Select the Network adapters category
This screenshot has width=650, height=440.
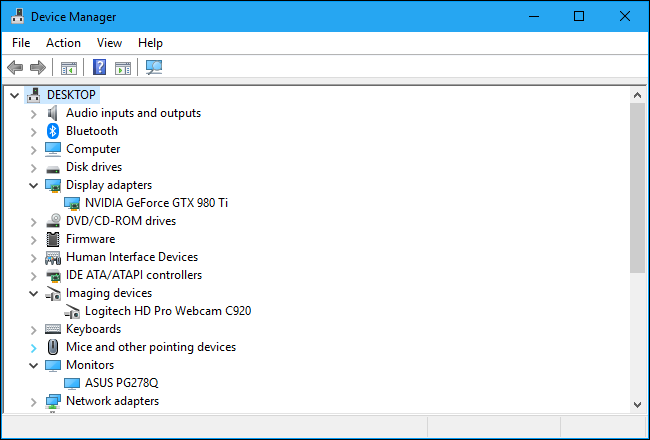coord(112,401)
